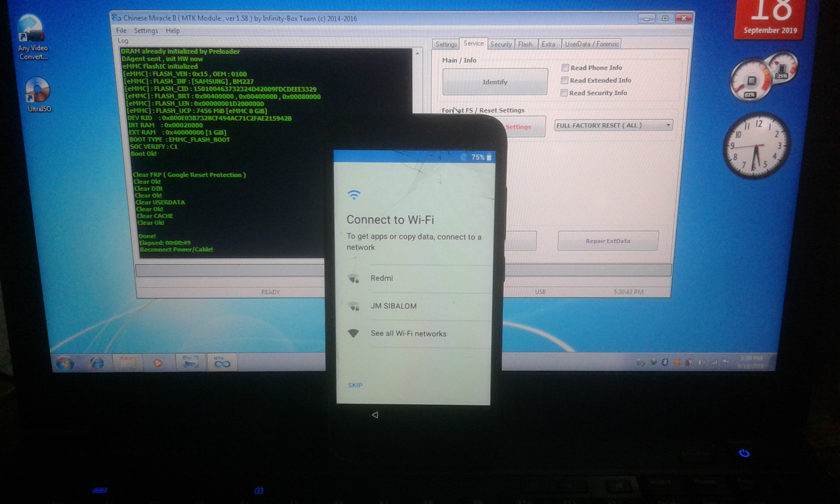Open the FULL FACTORY RESET dropdown

(614, 125)
